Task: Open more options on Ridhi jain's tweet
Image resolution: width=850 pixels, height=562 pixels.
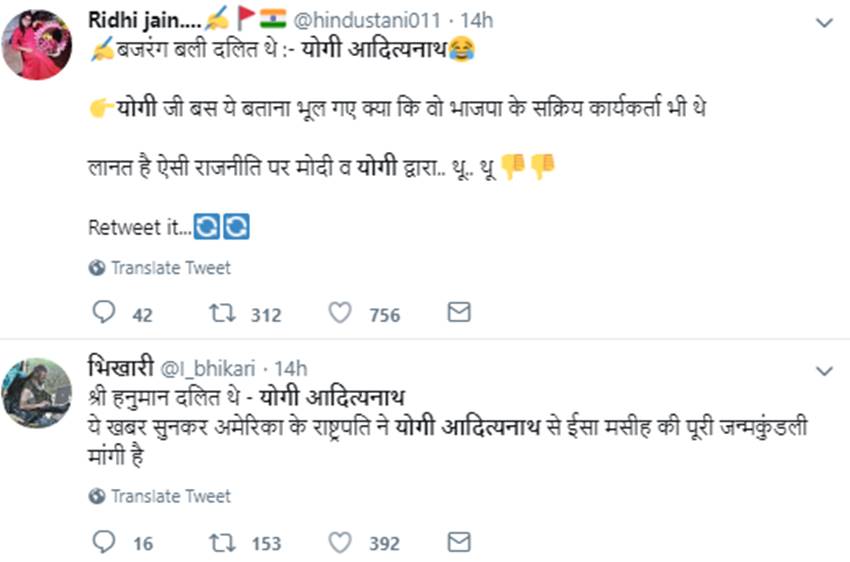Action: click(x=824, y=22)
